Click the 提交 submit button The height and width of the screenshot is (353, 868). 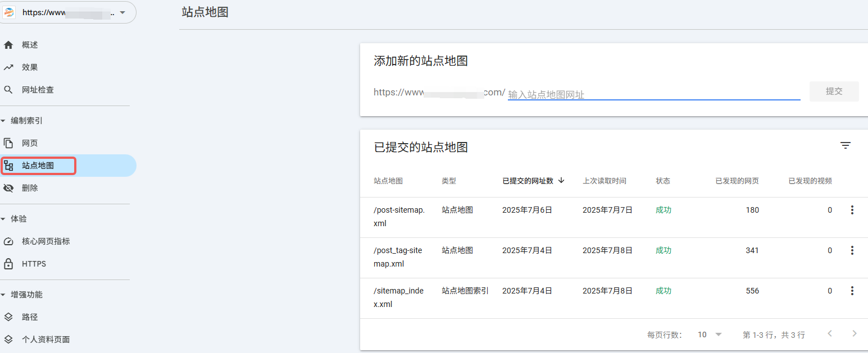(834, 91)
